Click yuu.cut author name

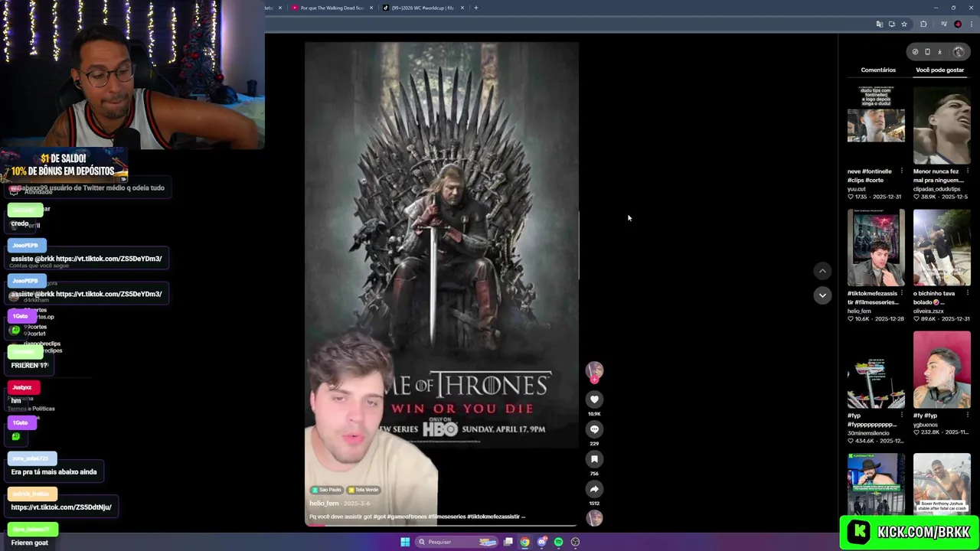tap(857, 189)
